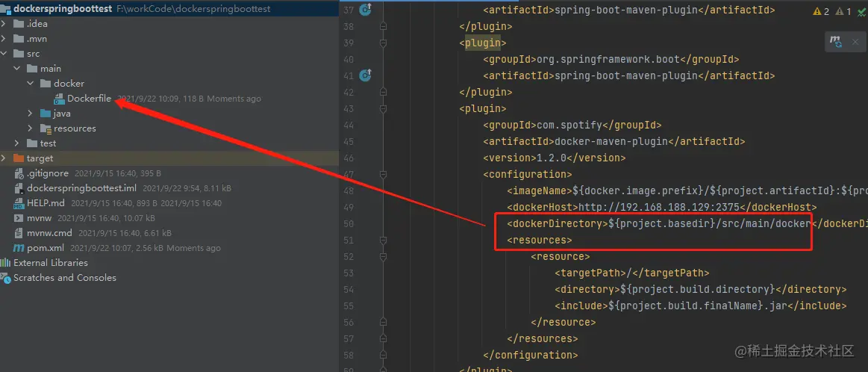Screen dimensions: 868x372
Task: Click the fold end marker on line 38
Action: pyautogui.click(x=383, y=26)
